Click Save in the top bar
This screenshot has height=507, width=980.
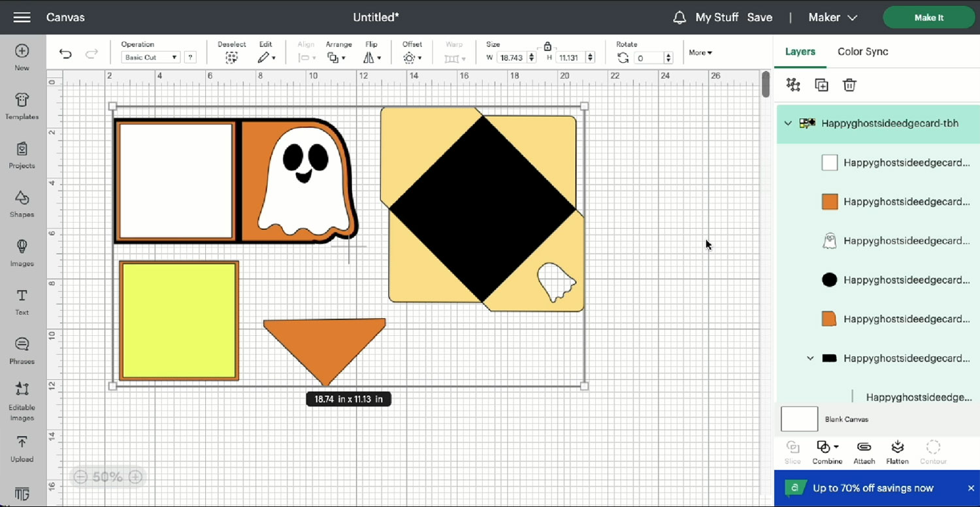pyautogui.click(x=760, y=18)
